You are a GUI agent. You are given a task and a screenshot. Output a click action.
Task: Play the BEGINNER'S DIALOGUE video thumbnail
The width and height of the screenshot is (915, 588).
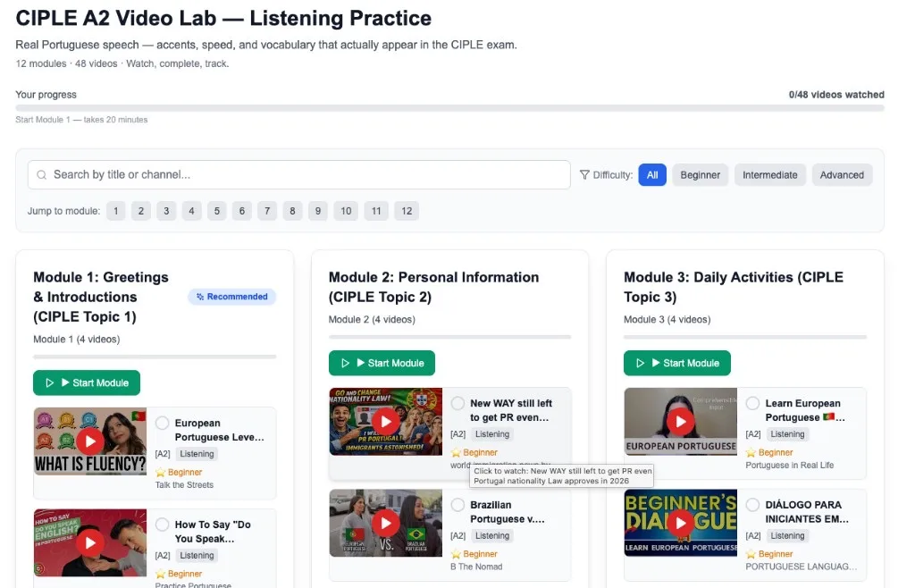point(679,523)
